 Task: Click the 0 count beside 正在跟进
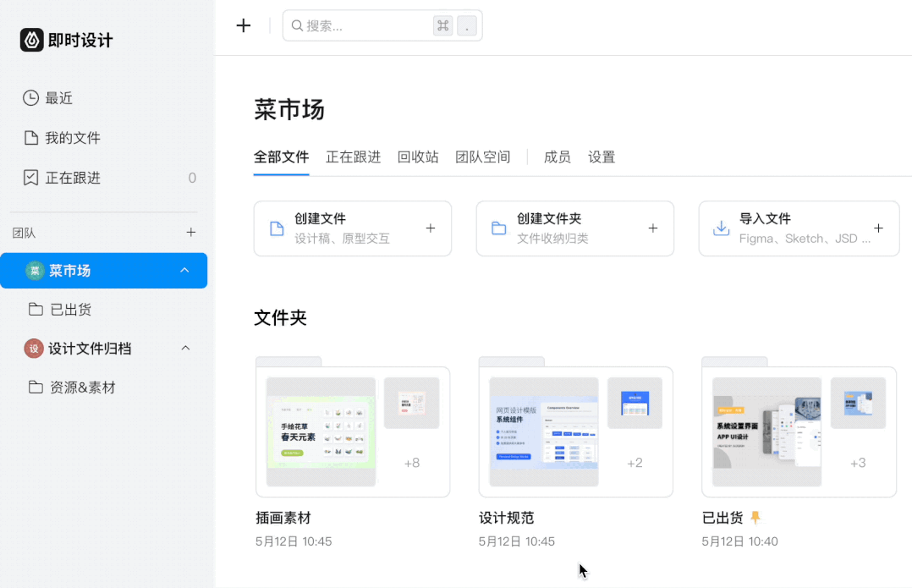click(x=192, y=178)
